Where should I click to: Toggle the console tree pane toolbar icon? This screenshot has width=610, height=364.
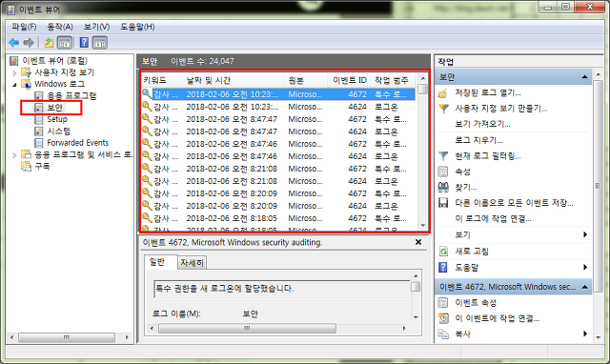click(x=65, y=42)
